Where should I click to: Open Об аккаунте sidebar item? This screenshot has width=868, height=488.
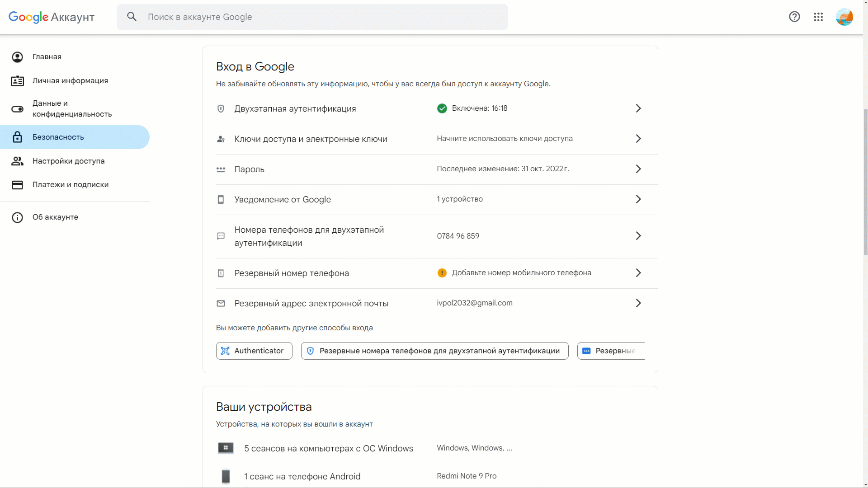click(55, 217)
